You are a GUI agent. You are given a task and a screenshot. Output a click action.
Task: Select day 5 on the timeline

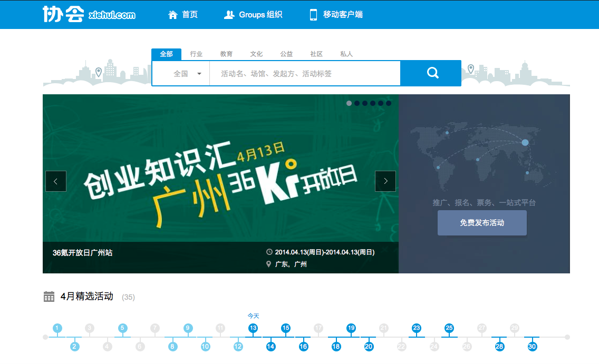[122, 328]
